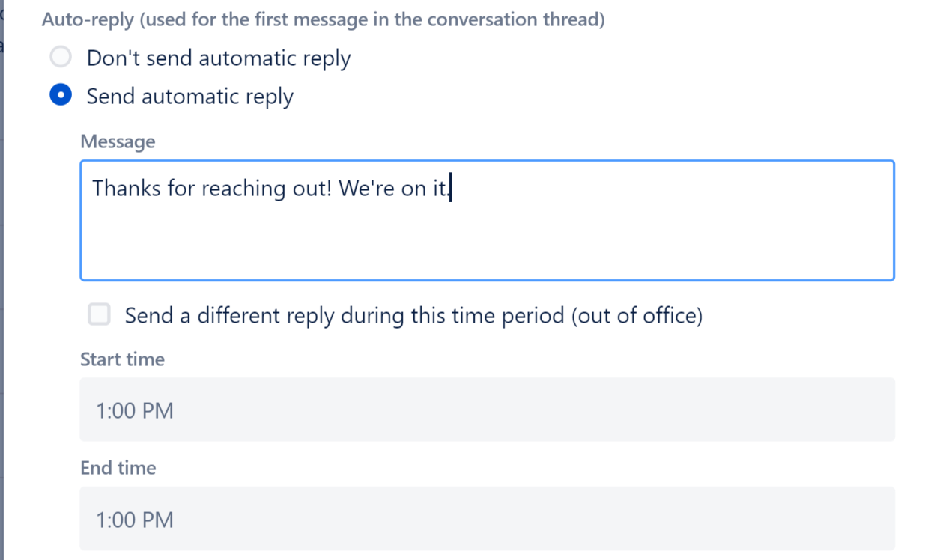Place cursor after "We're on it." text
Image resolution: width=931 pixels, height=560 pixels.
(451, 188)
